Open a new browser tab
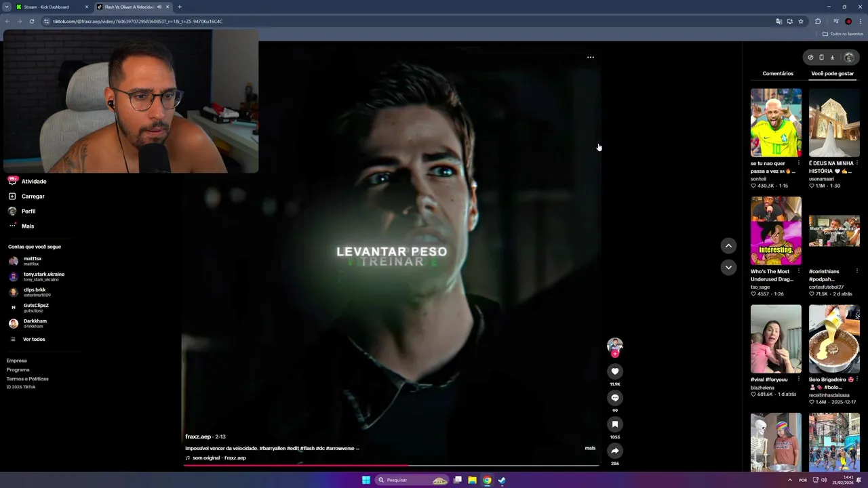The width and height of the screenshot is (868, 488). (x=180, y=7)
